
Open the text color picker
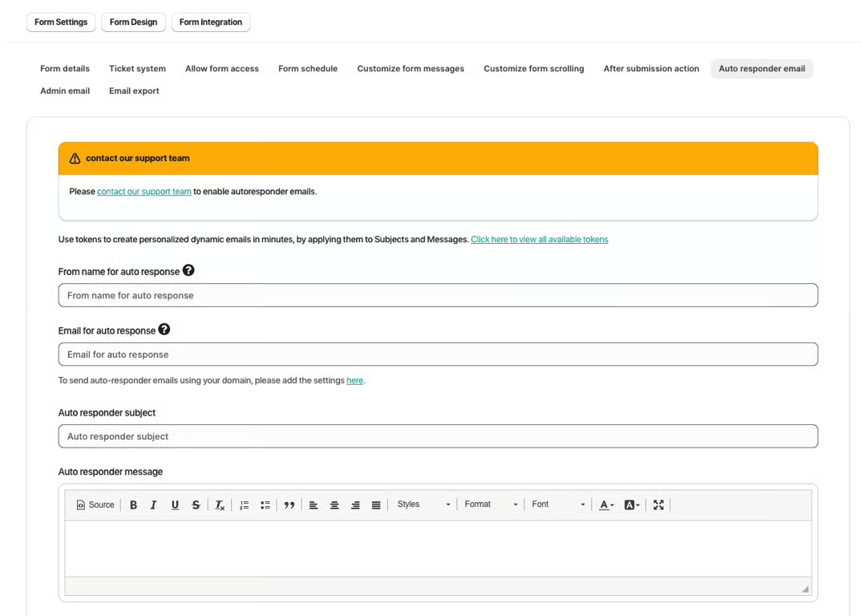click(606, 505)
